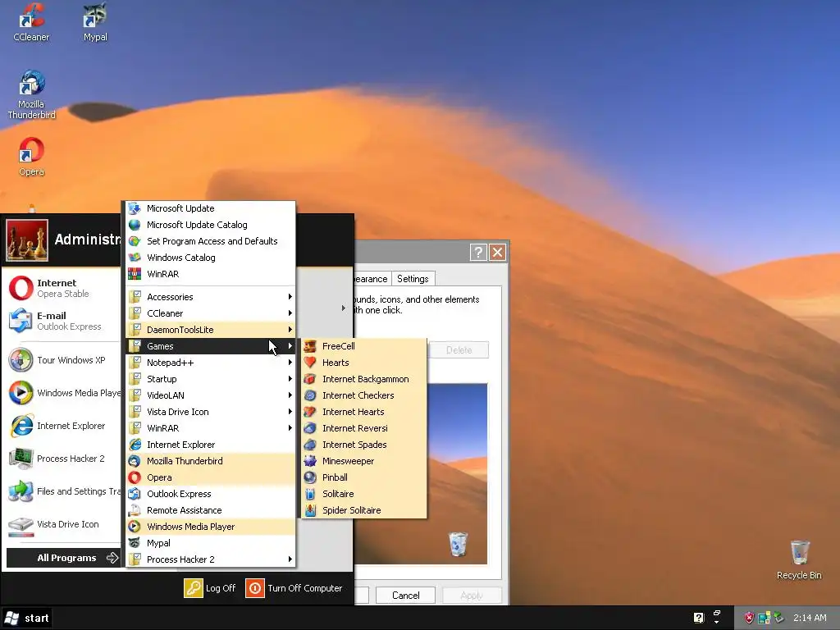Open the Mypal desktop shortcut icon

click(x=95, y=22)
